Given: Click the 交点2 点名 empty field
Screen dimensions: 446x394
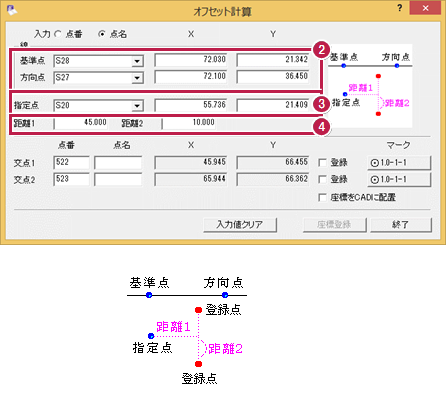Looking at the screenshot, I should [118, 179].
